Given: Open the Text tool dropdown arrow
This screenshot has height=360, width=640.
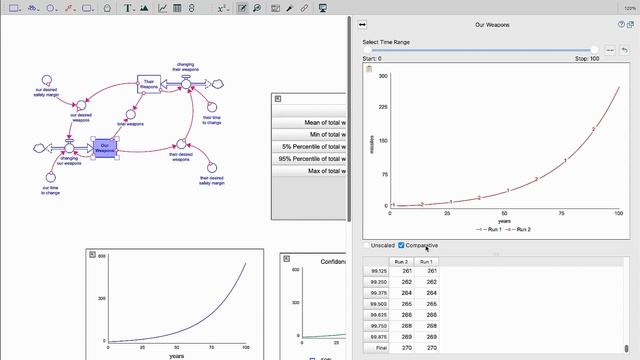Looking at the screenshot, I should (133, 9).
